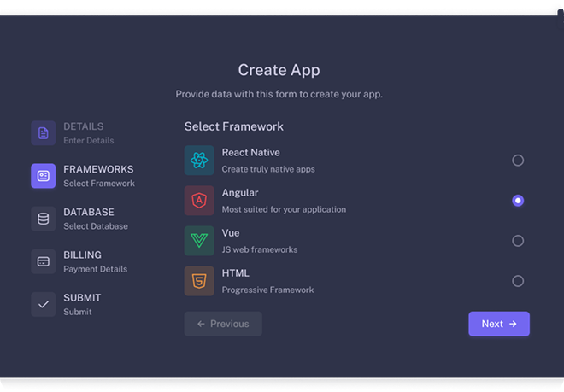Click the Details step document icon
The image size is (564, 392).
tap(44, 132)
